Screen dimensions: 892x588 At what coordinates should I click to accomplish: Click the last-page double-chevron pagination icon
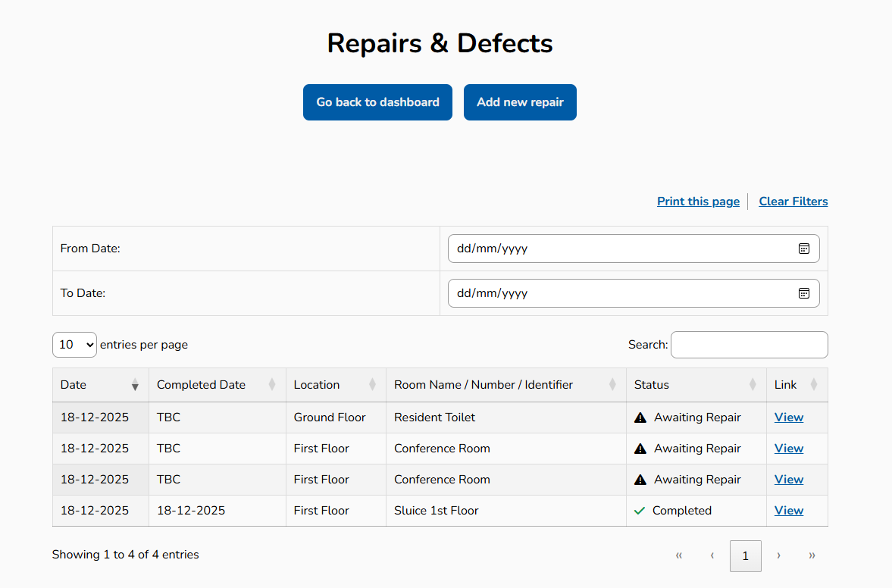point(812,555)
